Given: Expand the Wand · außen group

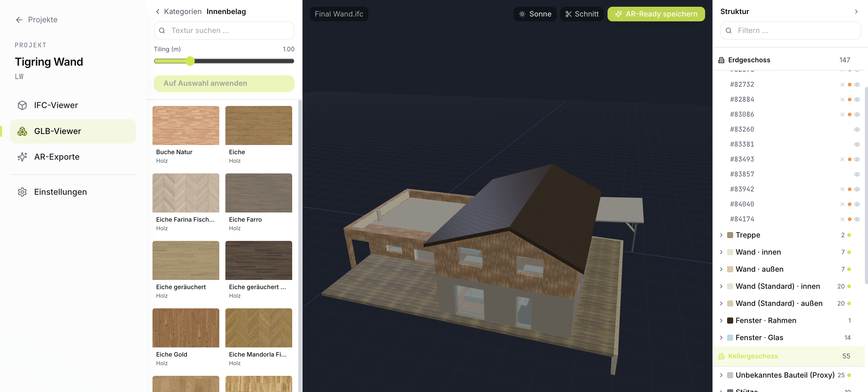Looking at the screenshot, I should [721, 270].
